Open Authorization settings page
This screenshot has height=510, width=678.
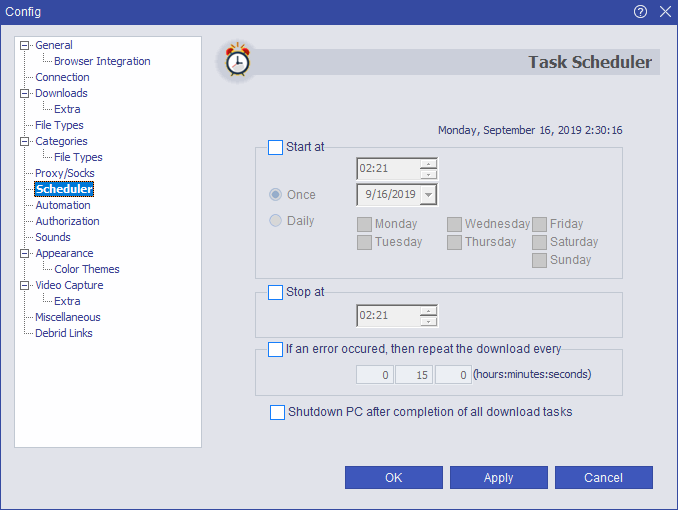point(67,221)
